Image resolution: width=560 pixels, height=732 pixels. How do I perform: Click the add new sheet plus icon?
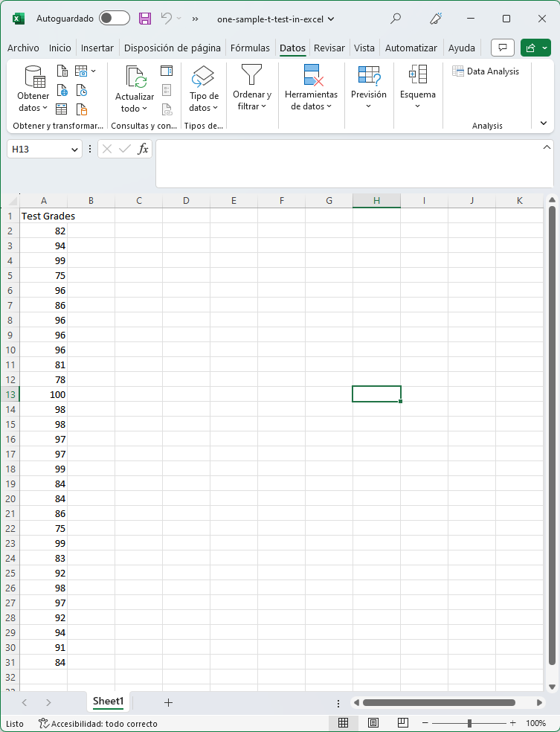tap(168, 702)
